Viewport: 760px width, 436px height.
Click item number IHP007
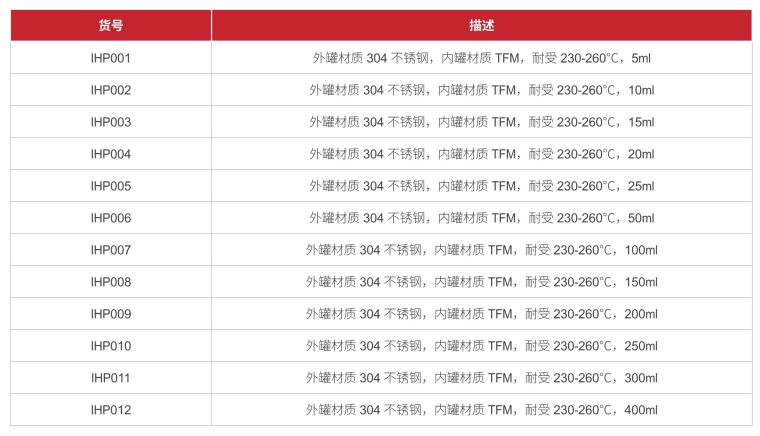(x=110, y=250)
